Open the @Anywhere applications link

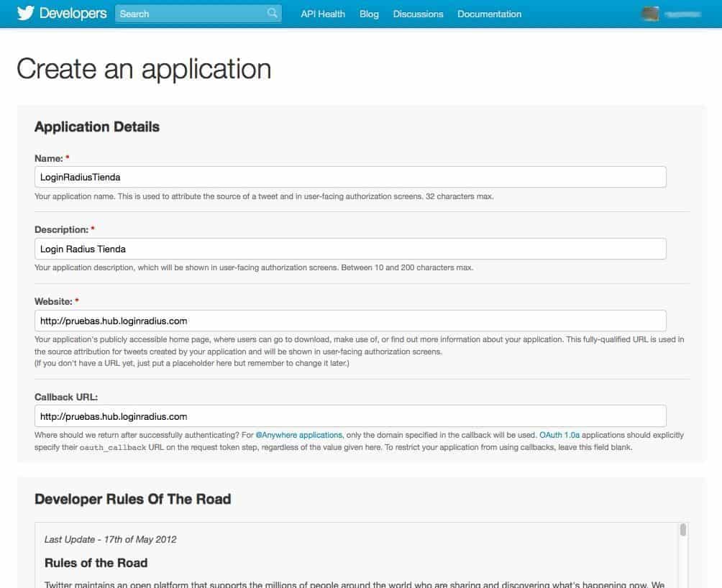click(x=299, y=435)
